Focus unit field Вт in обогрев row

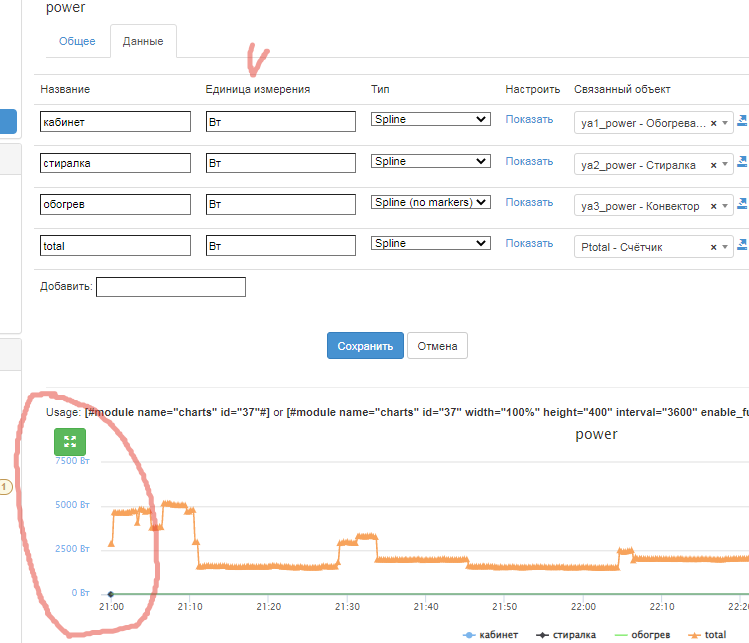coord(281,204)
